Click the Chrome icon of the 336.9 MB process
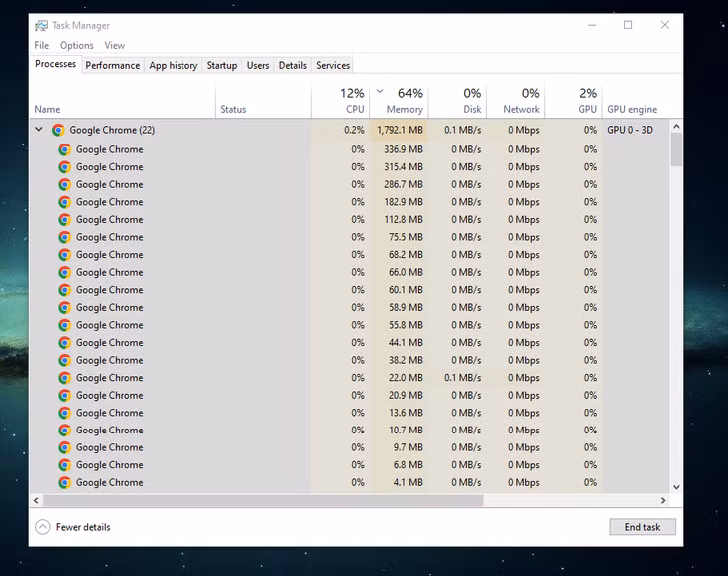The height and width of the screenshot is (576, 728). click(65, 149)
